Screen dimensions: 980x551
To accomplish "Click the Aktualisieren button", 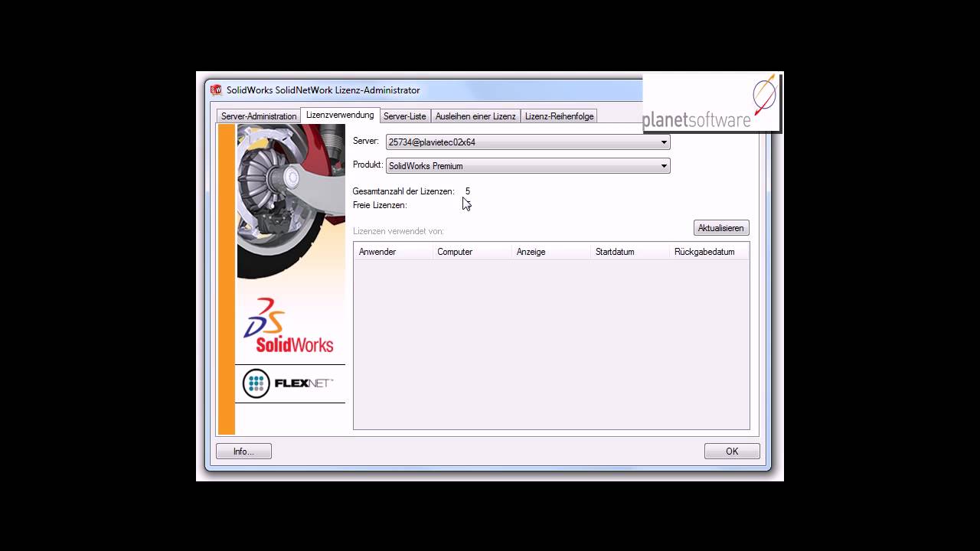I will 721,228.
